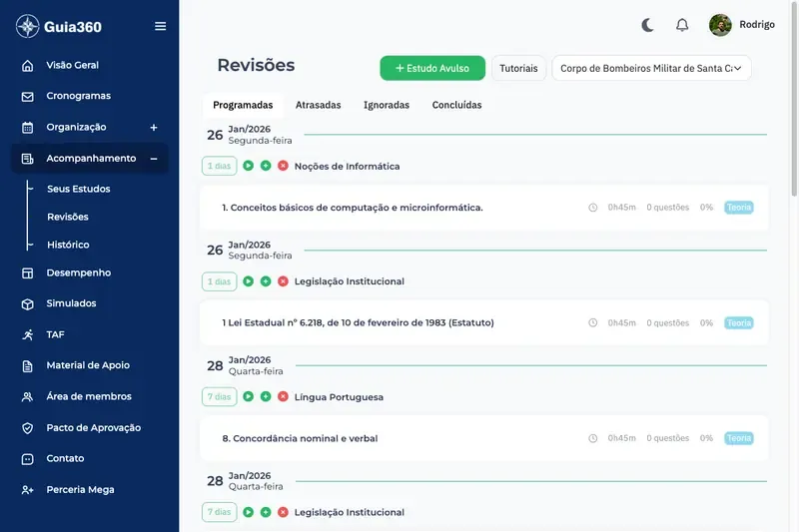Click the Língua Portuguesa subject heading

tap(339, 397)
